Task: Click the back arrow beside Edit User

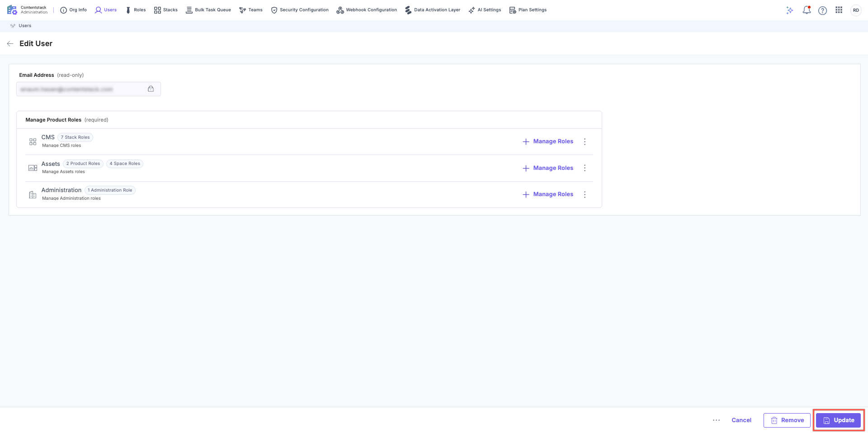Action: pyautogui.click(x=10, y=44)
